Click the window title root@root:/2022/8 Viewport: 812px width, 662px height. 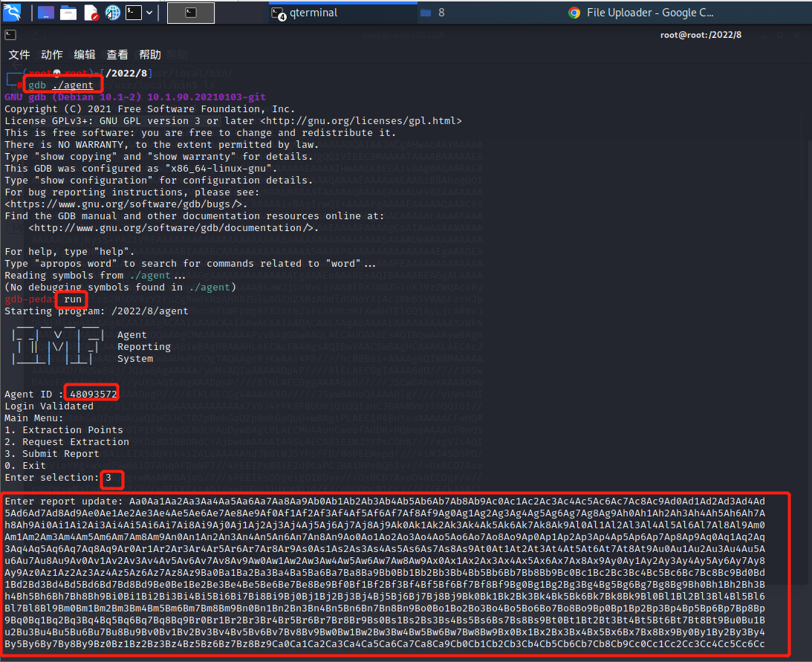tap(701, 35)
